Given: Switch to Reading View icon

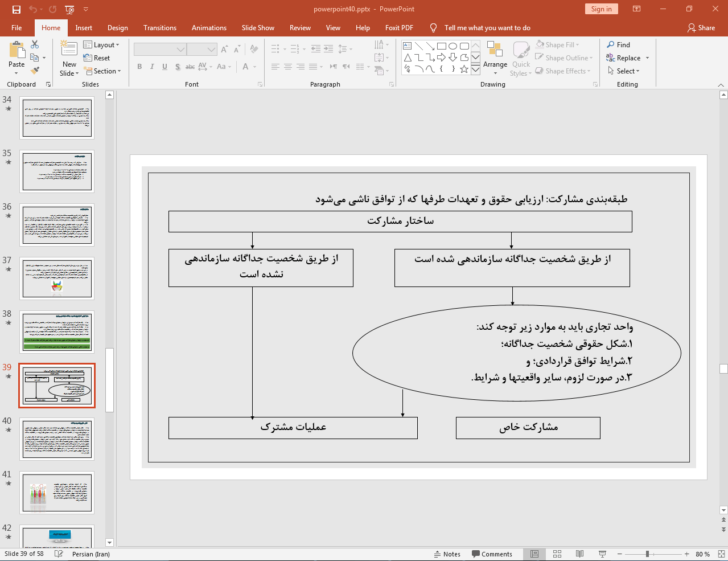Looking at the screenshot, I should click(x=579, y=554).
